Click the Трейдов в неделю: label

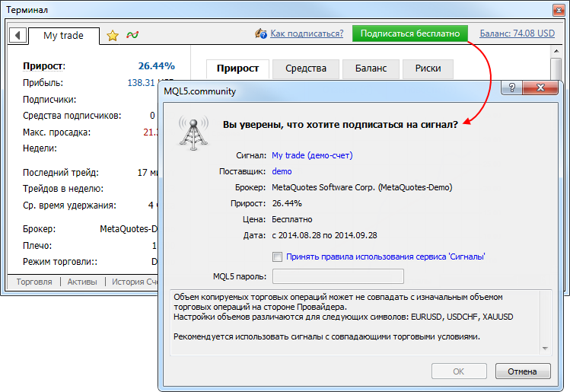click(x=63, y=189)
